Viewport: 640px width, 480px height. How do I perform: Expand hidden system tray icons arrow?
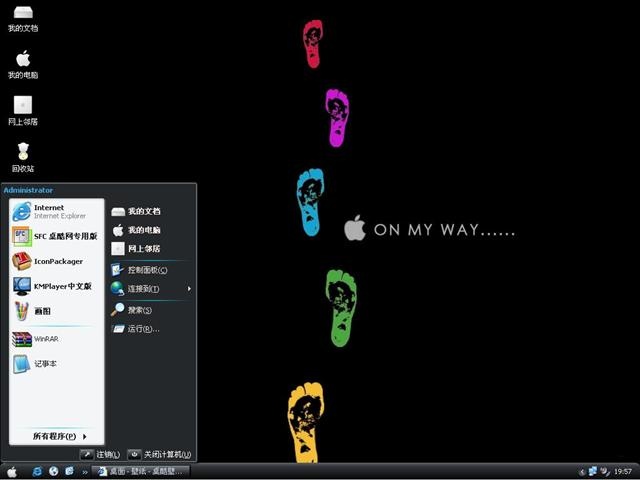coord(582,472)
